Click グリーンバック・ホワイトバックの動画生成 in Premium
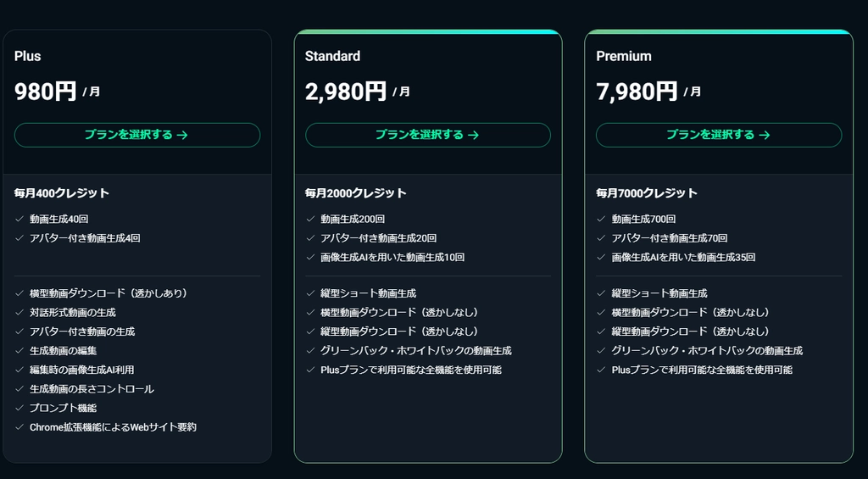 [708, 351]
